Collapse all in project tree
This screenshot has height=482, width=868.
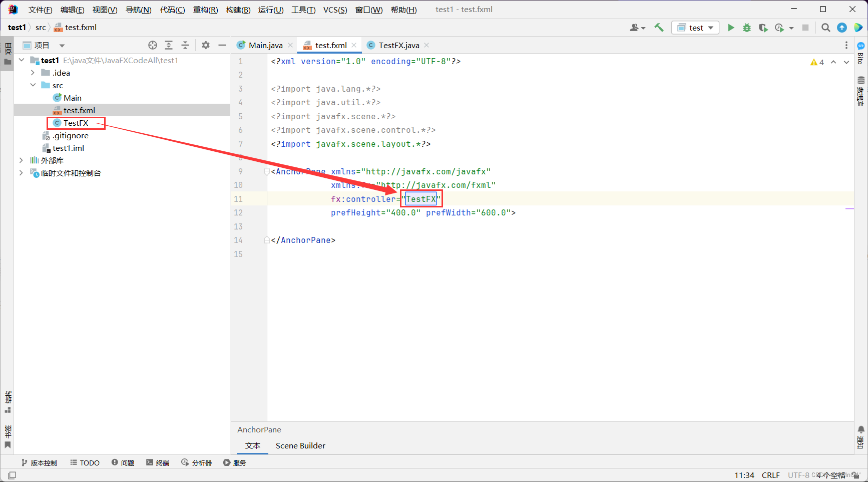185,45
